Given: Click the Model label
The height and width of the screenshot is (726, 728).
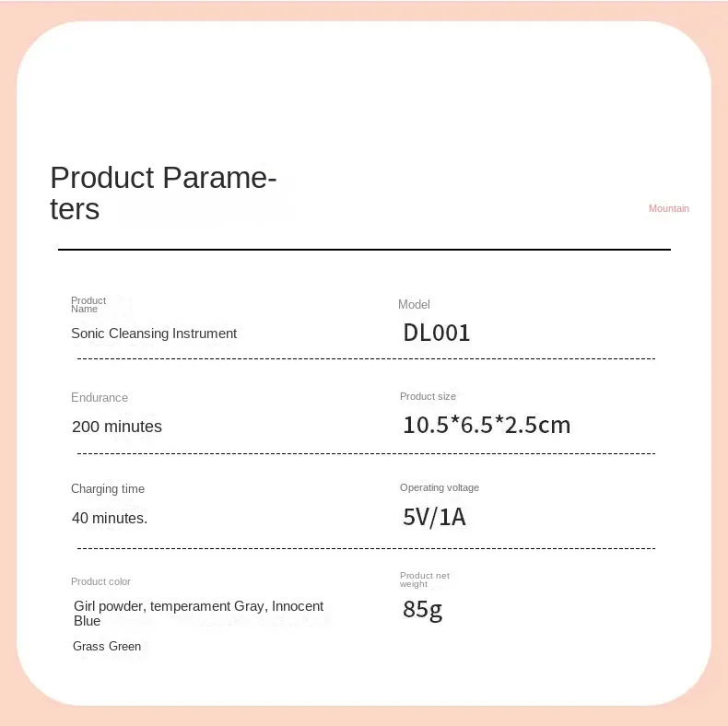Looking at the screenshot, I should pos(414,304).
